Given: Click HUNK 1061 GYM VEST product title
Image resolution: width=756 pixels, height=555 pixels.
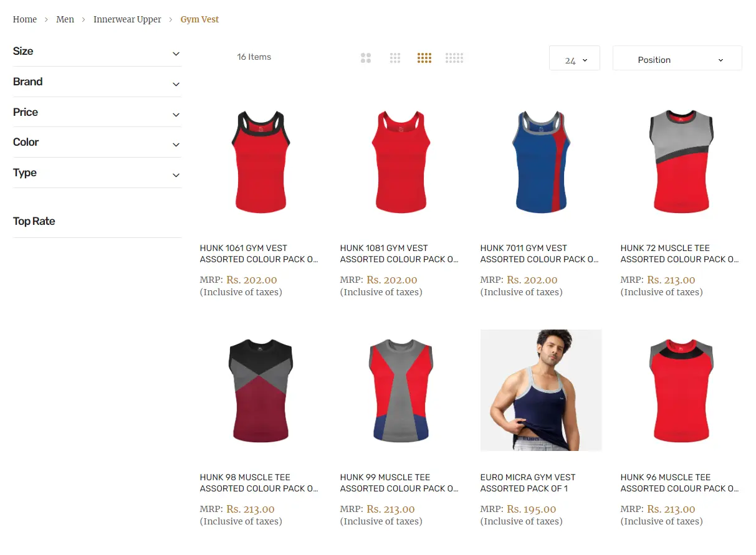Looking at the screenshot, I should pyautogui.click(x=259, y=254).
